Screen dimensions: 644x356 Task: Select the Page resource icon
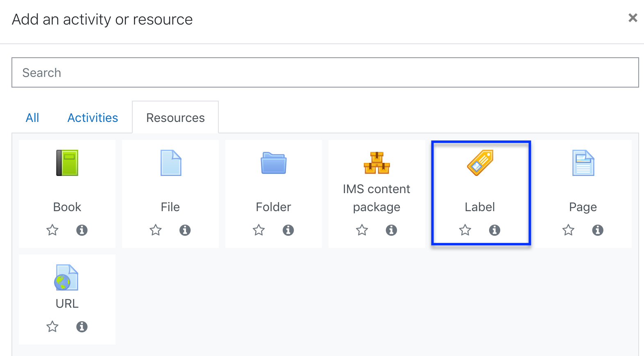(x=583, y=163)
